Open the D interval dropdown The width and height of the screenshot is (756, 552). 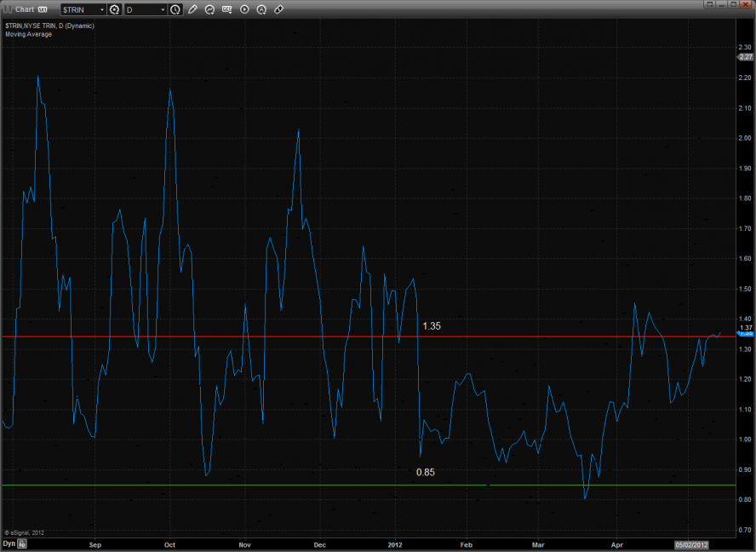[x=163, y=9]
